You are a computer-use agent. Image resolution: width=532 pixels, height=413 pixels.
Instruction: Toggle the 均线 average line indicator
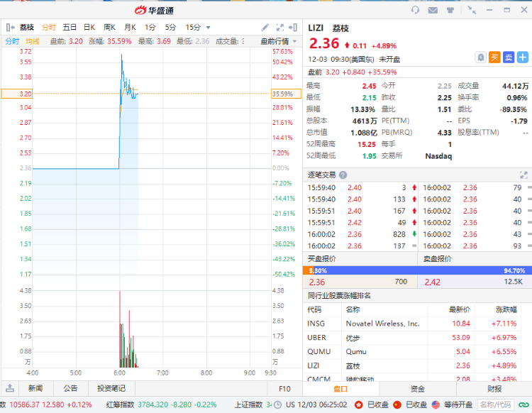[33, 41]
